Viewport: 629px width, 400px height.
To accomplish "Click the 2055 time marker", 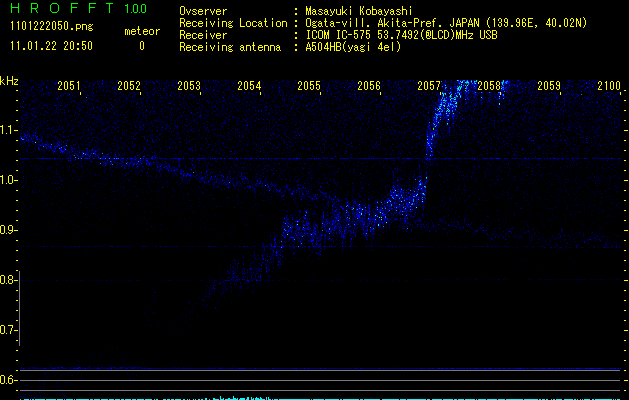I will pyautogui.click(x=309, y=86).
